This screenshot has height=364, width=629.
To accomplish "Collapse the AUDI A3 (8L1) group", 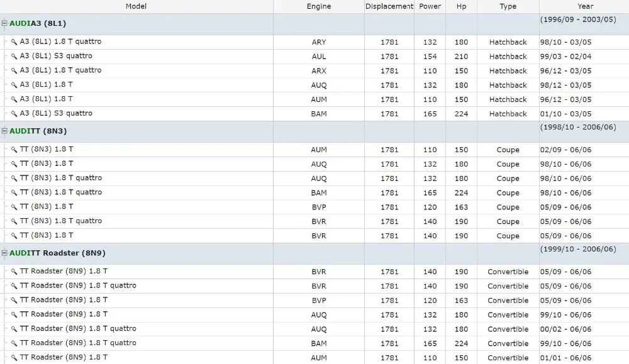I will tap(4, 23).
